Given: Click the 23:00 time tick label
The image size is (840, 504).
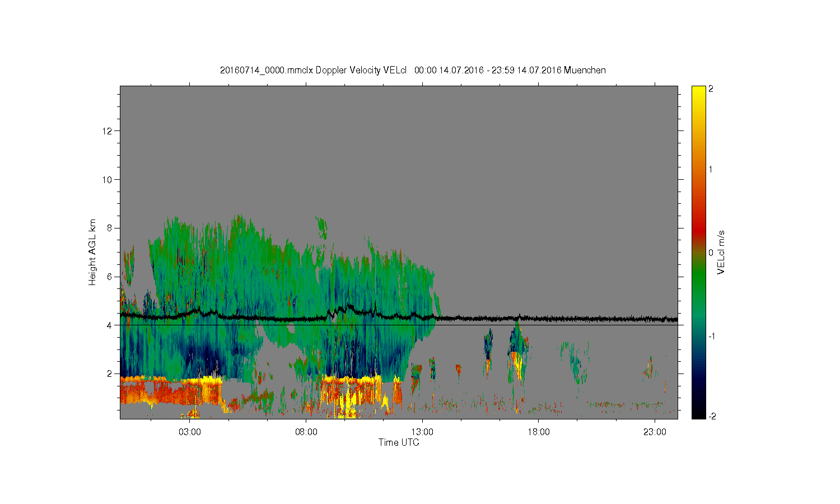Looking at the screenshot, I should [x=655, y=432].
